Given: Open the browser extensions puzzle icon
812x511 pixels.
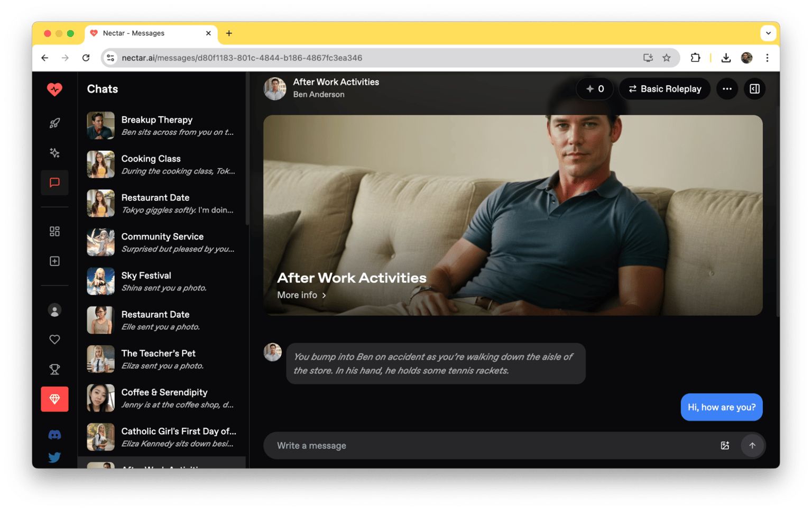Looking at the screenshot, I should (696, 58).
